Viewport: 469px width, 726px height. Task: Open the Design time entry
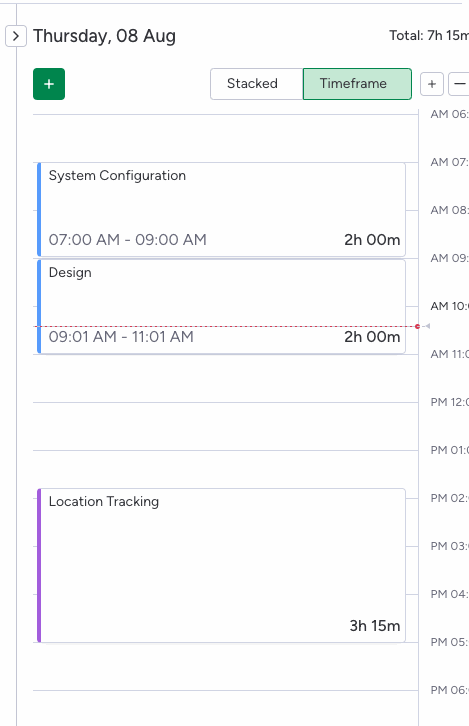click(x=221, y=307)
